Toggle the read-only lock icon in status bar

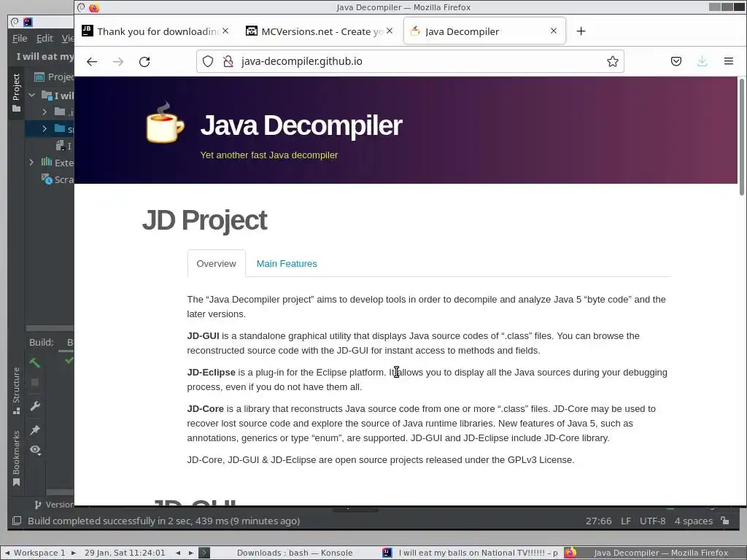725,521
